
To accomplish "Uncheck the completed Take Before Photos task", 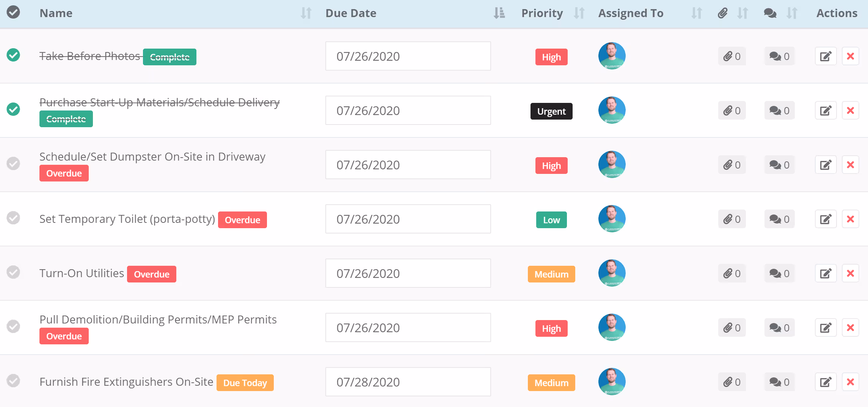I will coord(13,55).
